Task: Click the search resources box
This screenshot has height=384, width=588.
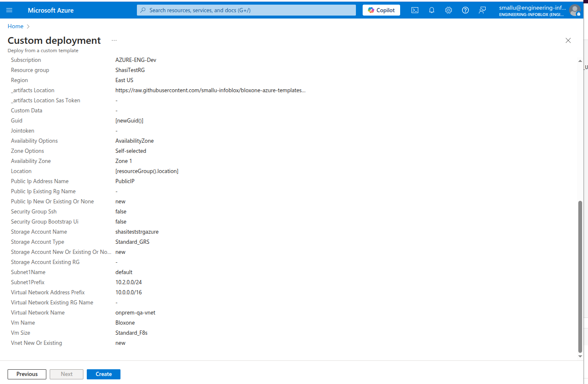Action: [246, 10]
